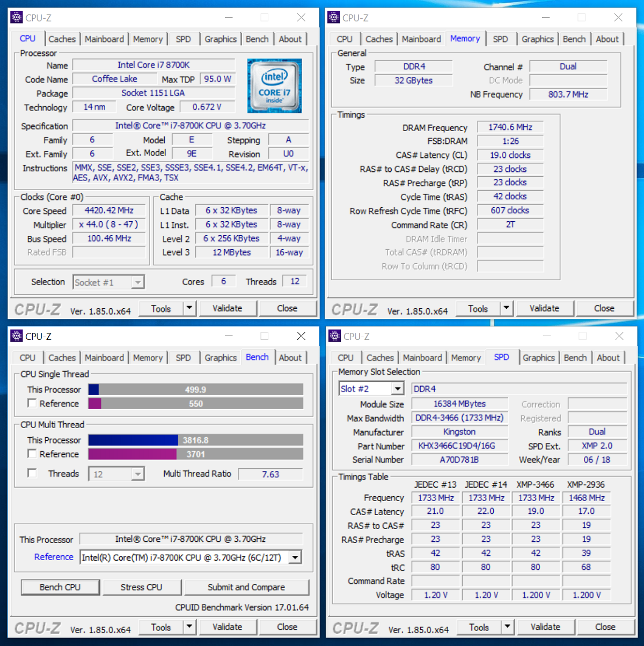Click Close in the SPD window

pos(605,627)
